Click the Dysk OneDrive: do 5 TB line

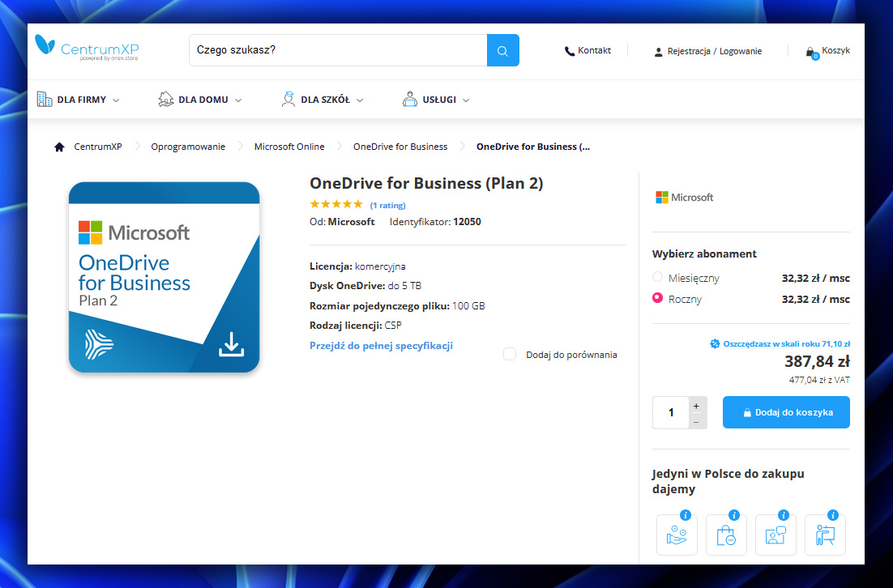[x=365, y=286]
